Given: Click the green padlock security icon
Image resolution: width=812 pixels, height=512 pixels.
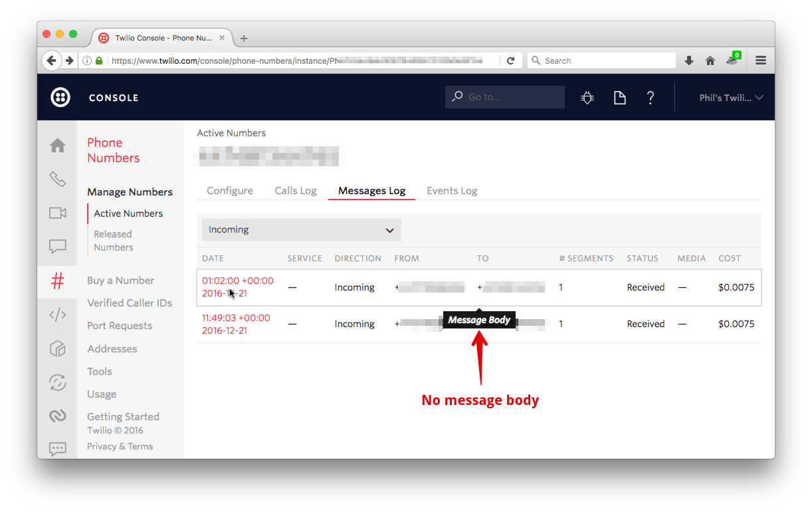Looking at the screenshot, I should click(x=99, y=61).
